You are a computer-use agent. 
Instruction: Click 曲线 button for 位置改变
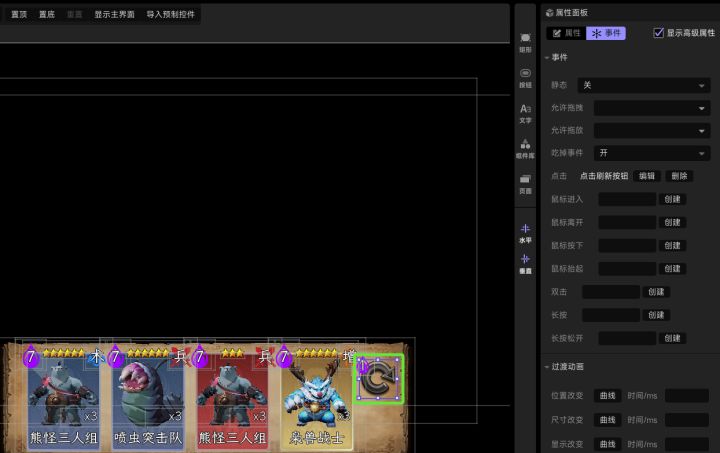[608, 396]
